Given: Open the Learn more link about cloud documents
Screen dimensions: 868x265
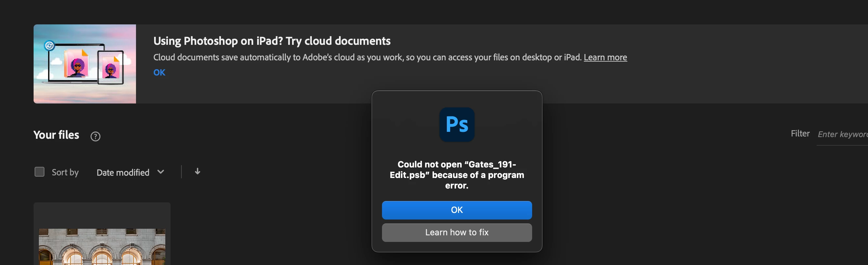Looking at the screenshot, I should [605, 57].
